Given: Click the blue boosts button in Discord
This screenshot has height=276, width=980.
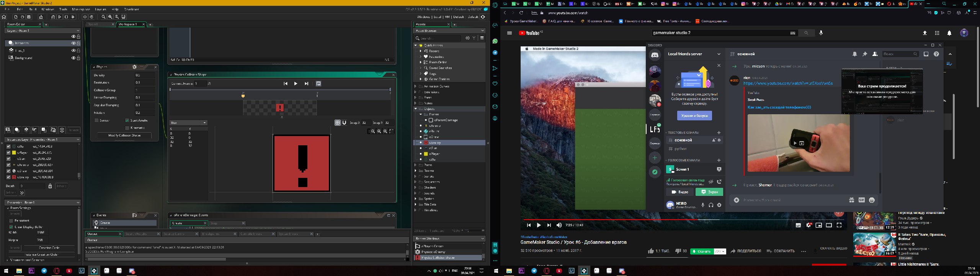Looking at the screenshot, I should 694,115.
